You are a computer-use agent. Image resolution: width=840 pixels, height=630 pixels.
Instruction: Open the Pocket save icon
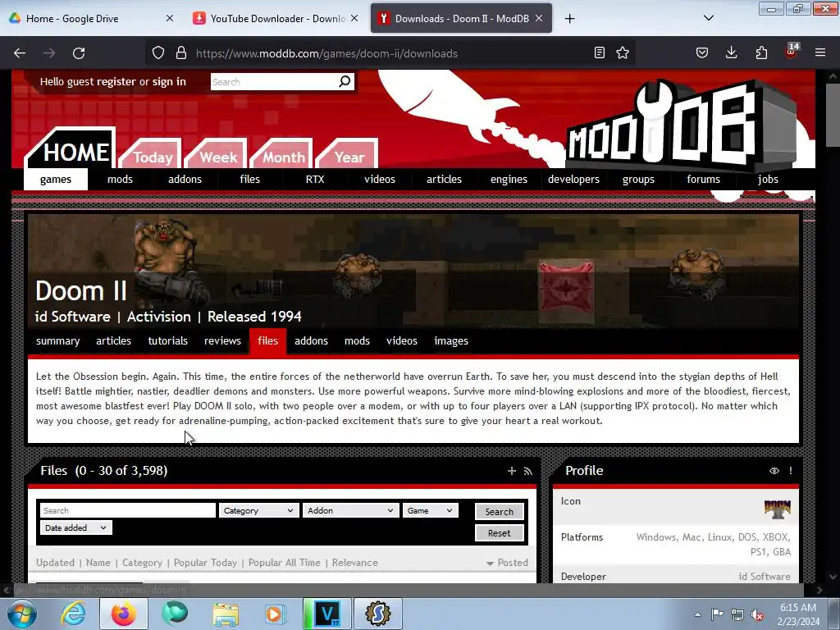702,52
